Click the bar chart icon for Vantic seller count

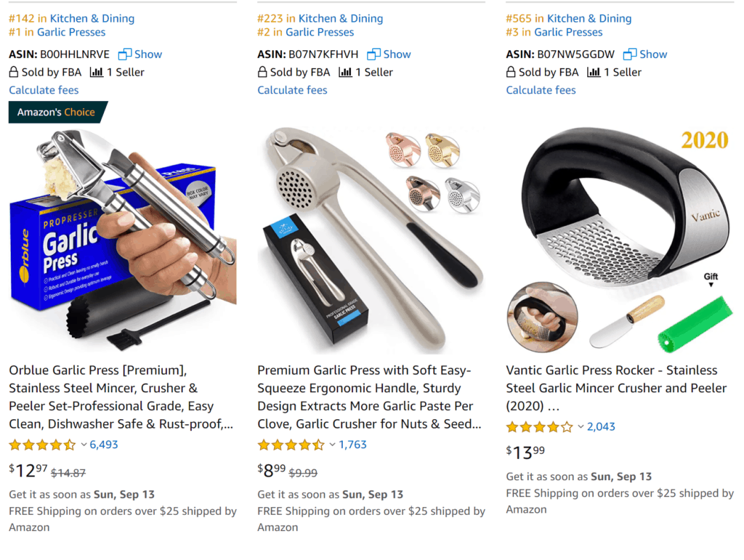click(x=594, y=72)
